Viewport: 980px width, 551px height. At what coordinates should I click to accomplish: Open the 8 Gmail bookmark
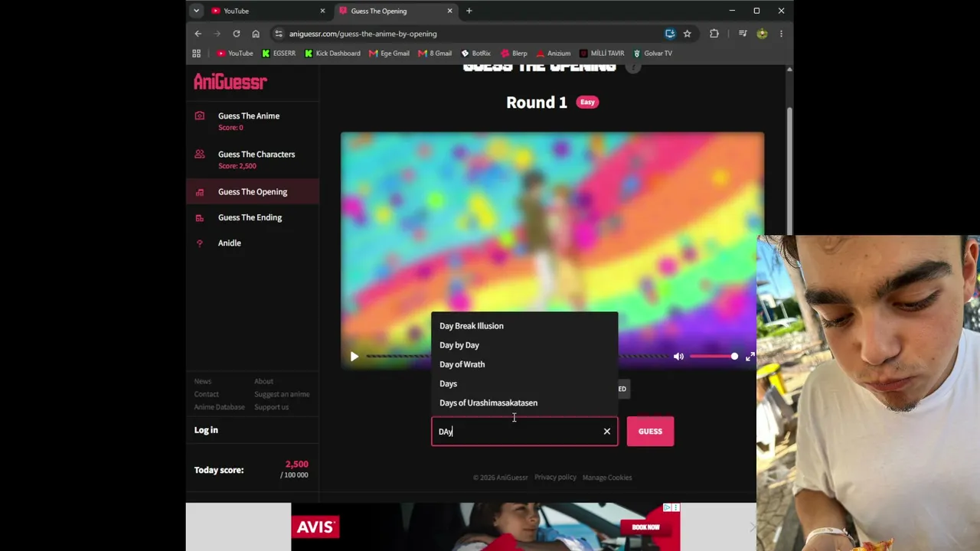coord(435,54)
